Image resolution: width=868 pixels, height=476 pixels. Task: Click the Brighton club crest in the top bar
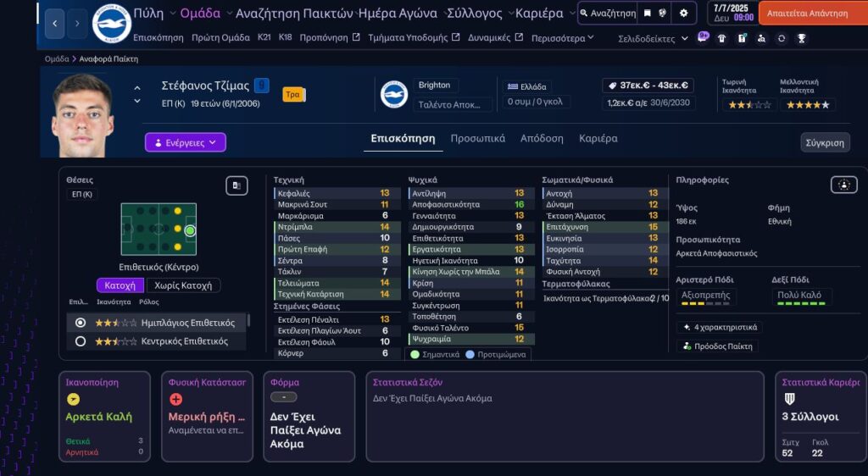coord(111,24)
